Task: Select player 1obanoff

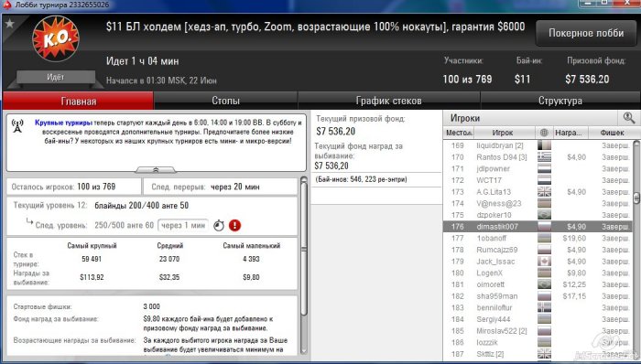Action: pyautogui.click(x=492, y=238)
